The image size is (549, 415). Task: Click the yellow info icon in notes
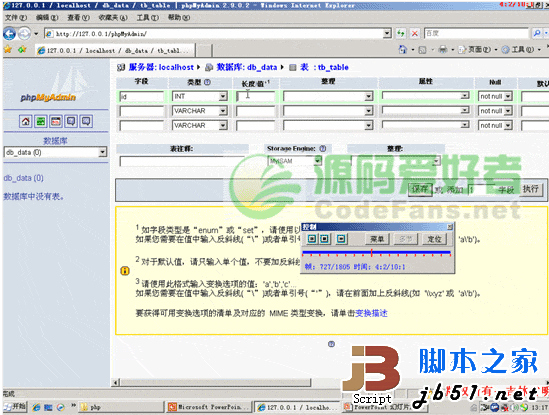coord(125,271)
